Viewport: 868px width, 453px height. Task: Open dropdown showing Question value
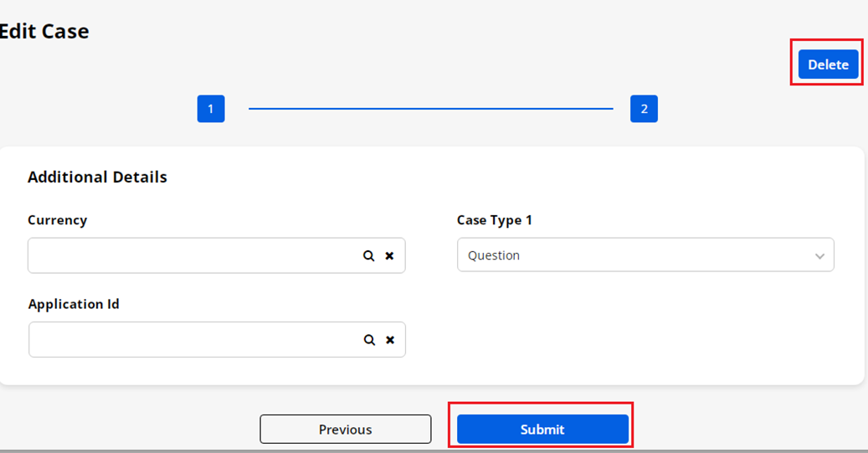pos(628,255)
